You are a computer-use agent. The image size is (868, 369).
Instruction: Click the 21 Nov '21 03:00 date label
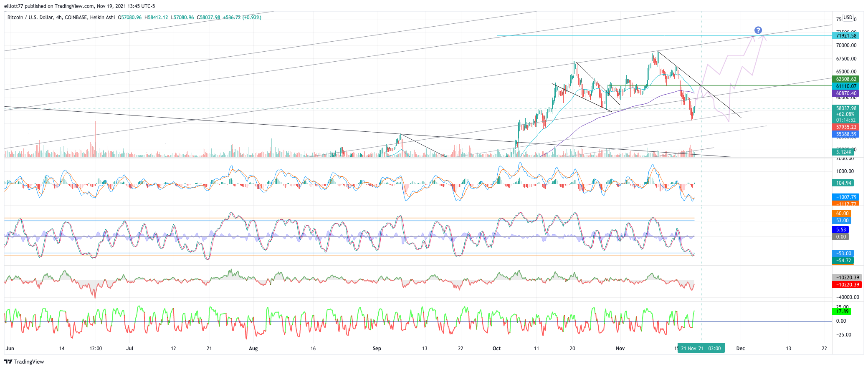coord(701,349)
